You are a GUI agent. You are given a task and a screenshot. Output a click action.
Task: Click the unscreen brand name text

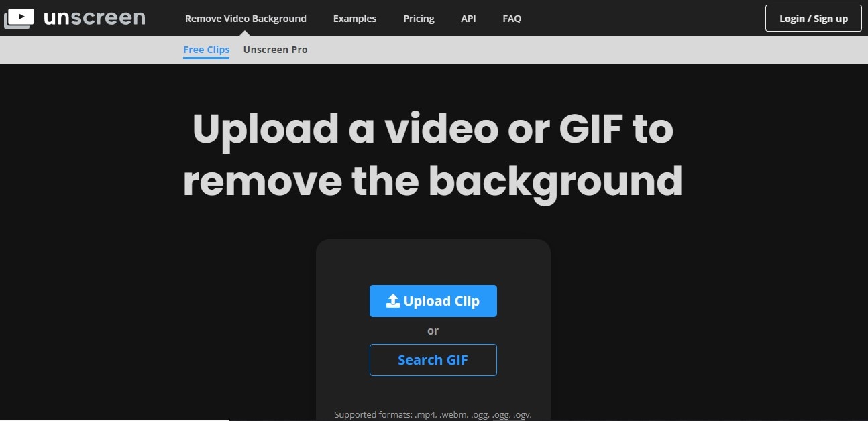(94, 17)
